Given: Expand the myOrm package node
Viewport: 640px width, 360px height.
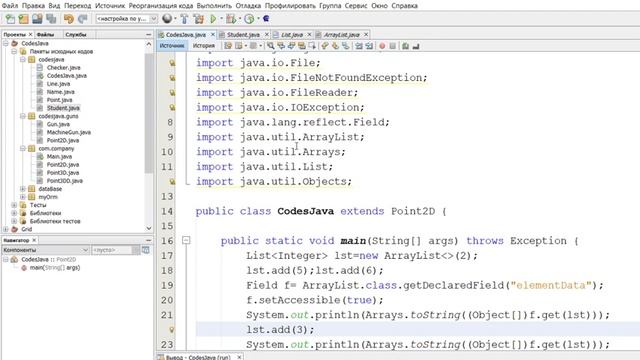Looking at the screenshot, I should pyautogui.click(x=23, y=197).
